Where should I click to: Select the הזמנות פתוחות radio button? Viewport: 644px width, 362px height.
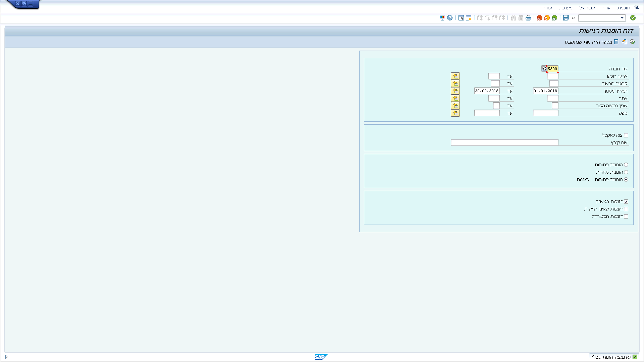[x=626, y=165]
